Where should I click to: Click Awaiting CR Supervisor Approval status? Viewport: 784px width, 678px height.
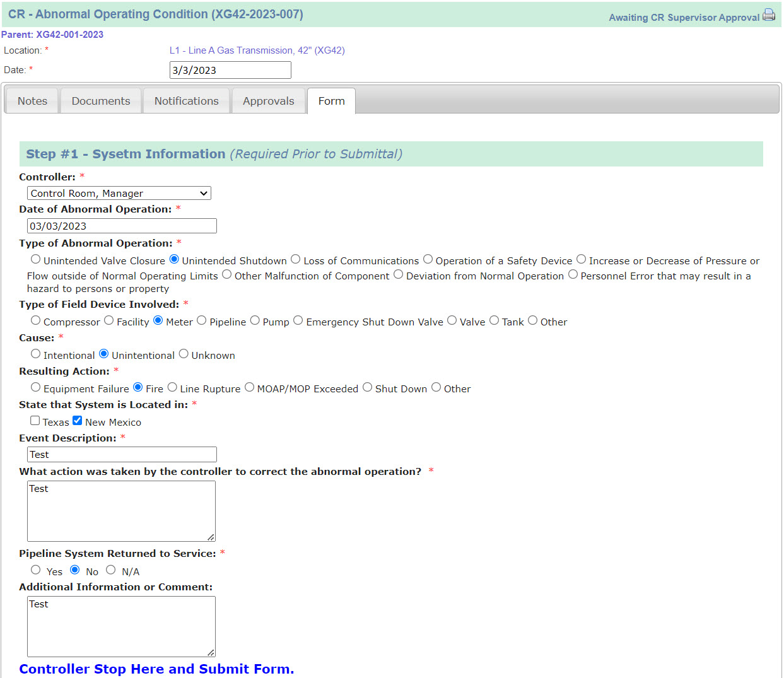tap(684, 18)
